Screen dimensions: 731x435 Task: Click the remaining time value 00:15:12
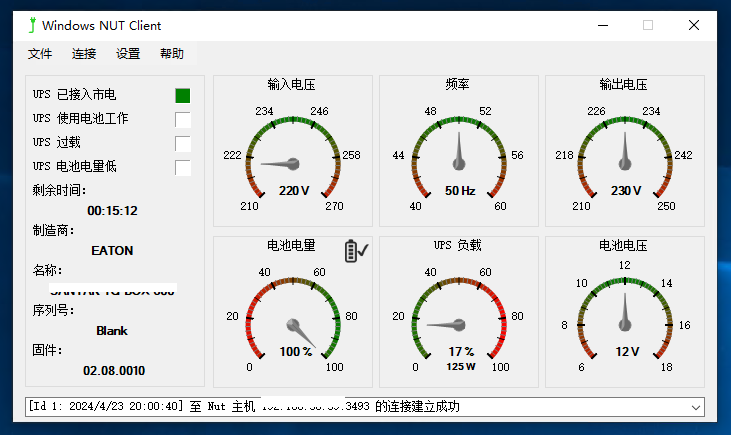(x=112, y=211)
